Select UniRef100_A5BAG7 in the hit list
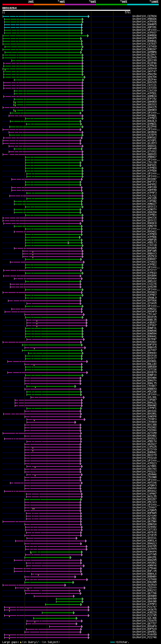Image resolution: width=161 pixels, height=644 pixels. 144,157
